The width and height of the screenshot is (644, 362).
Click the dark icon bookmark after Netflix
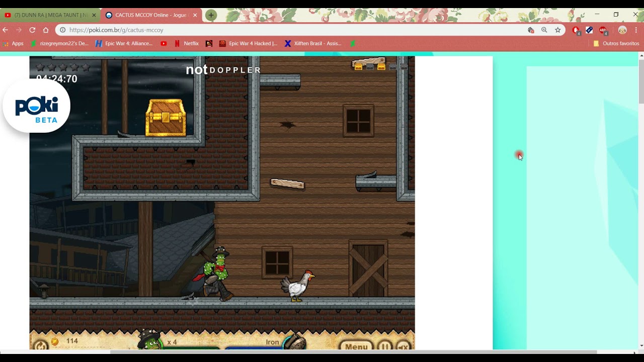pos(209,44)
